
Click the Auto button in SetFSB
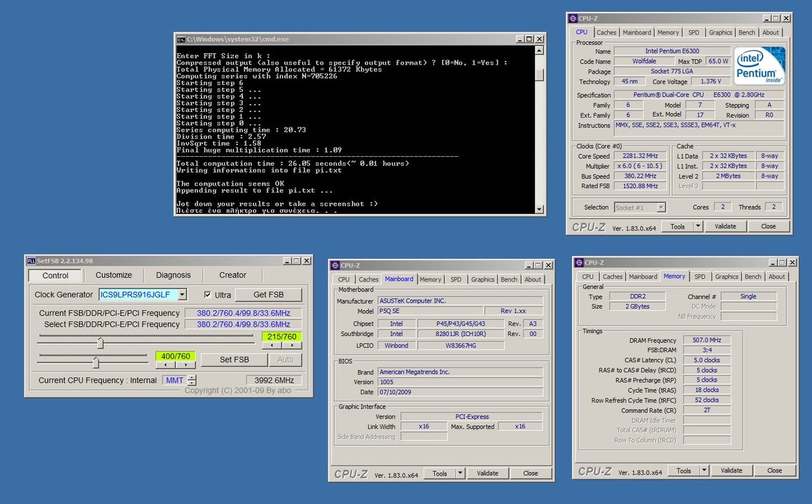coord(285,360)
